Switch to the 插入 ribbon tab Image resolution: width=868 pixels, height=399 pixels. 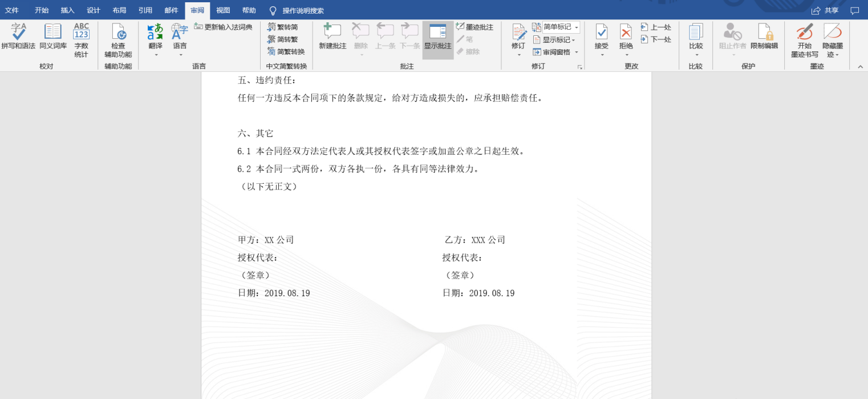[68, 10]
